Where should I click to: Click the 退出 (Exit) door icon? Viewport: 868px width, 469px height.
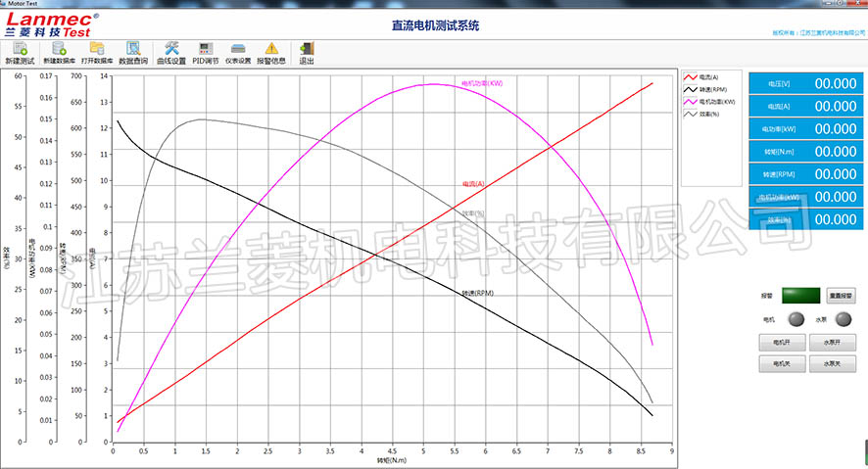pyautogui.click(x=306, y=49)
